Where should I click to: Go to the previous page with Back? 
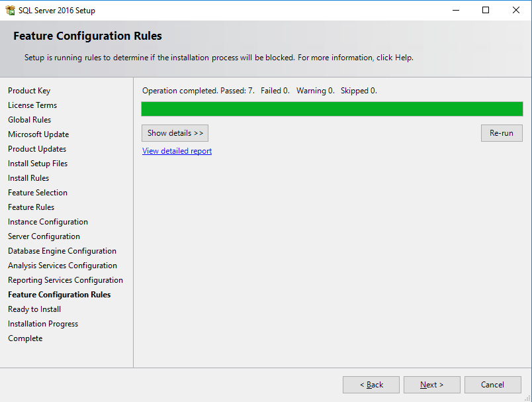click(371, 385)
